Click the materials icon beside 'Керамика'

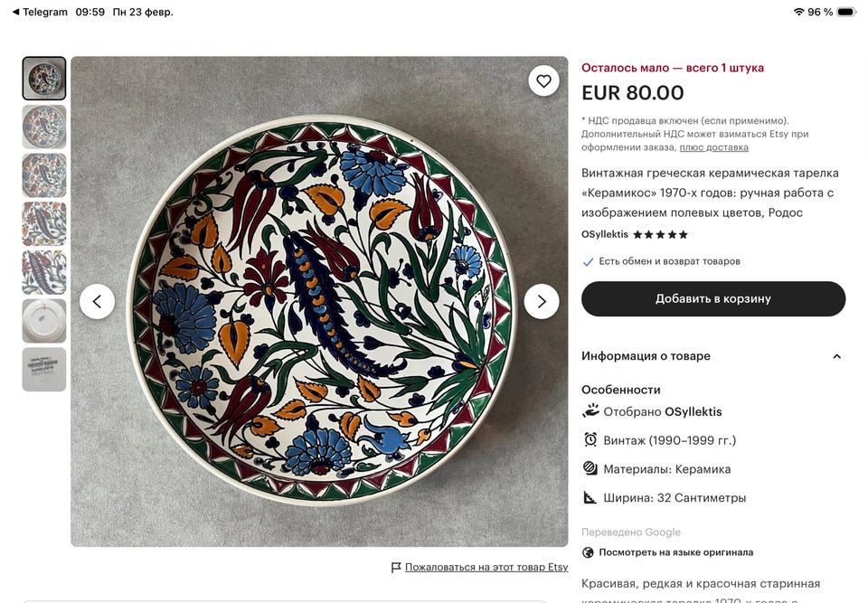pyautogui.click(x=590, y=468)
